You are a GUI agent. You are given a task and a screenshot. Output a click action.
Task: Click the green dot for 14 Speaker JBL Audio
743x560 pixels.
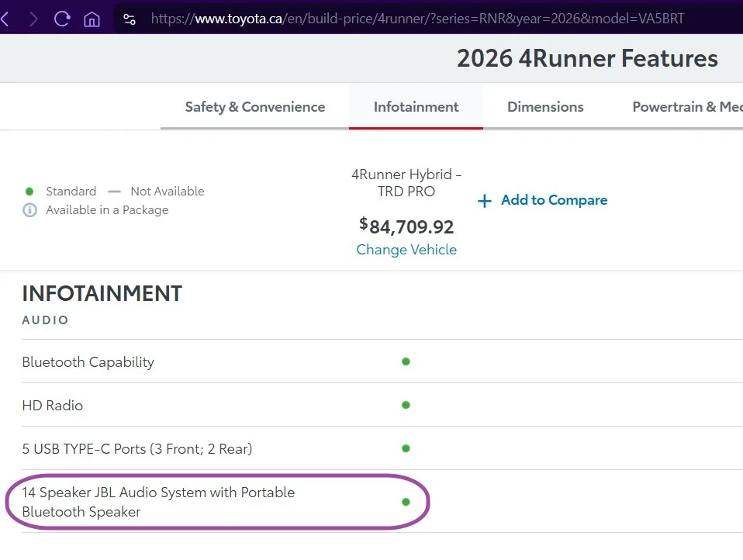click(406, 502)
